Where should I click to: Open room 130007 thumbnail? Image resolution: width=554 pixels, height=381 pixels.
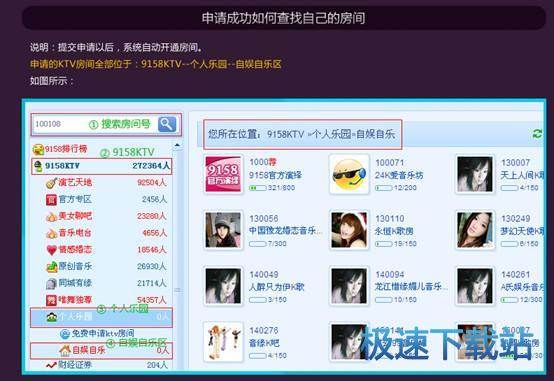(475, 175)
